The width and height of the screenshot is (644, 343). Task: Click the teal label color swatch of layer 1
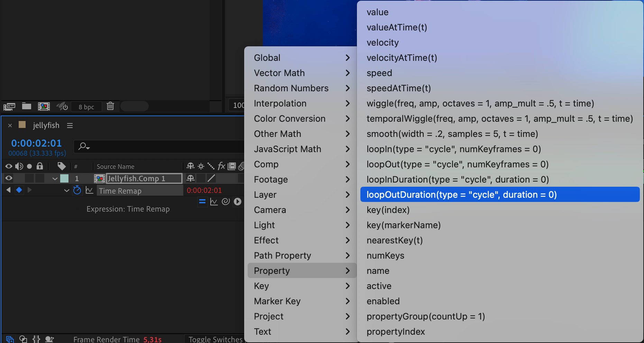pyautogui.click(x=64, y=178)
